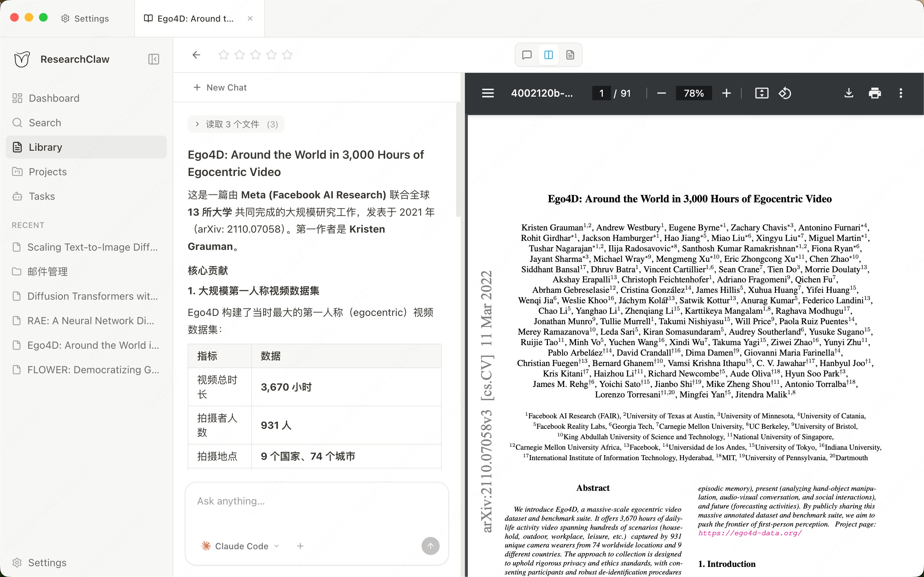This screenshot has width=924, height=577.
Task: Download the PDF document
Action: 849,93
